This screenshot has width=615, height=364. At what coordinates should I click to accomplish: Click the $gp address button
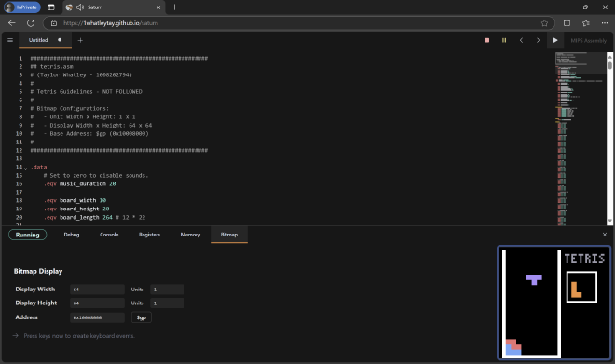[142, 317]
